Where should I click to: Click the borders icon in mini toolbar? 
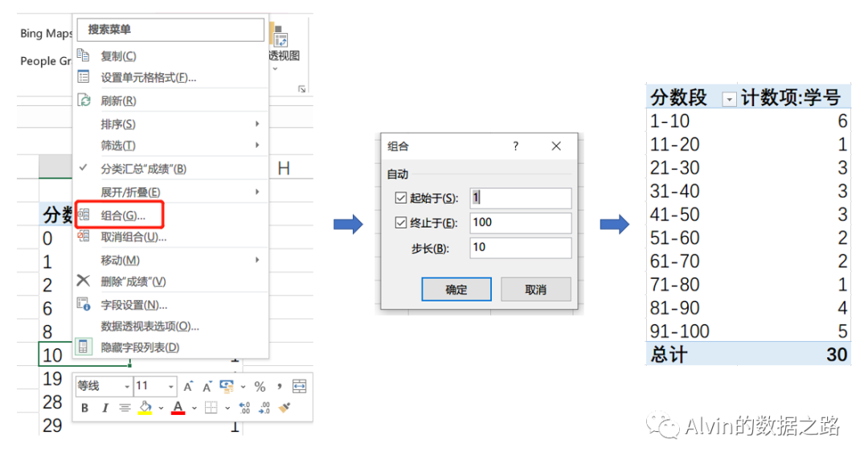click(211, 408)
